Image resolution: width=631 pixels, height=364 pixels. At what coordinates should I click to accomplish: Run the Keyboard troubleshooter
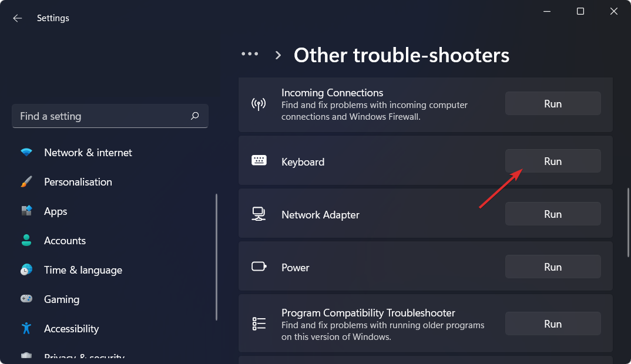click(x=553, y=161)
